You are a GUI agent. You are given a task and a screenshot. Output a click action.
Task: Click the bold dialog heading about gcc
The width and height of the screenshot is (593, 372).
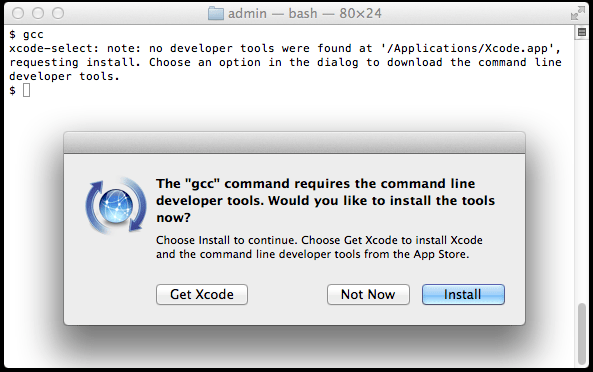point(325,200)
